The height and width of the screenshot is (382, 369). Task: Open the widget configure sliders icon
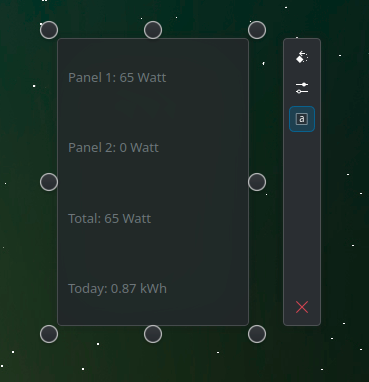(302, 88)
